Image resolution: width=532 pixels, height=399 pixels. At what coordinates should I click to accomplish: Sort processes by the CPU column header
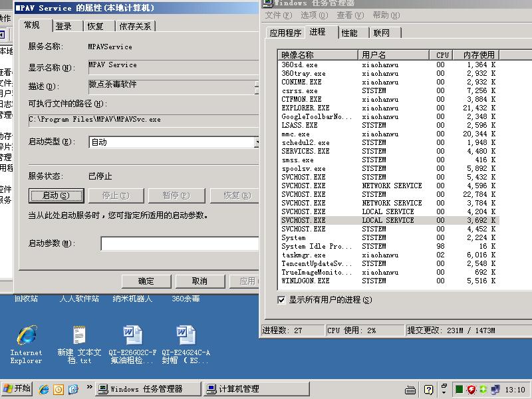pyautogui.click(x=441, y=55)
